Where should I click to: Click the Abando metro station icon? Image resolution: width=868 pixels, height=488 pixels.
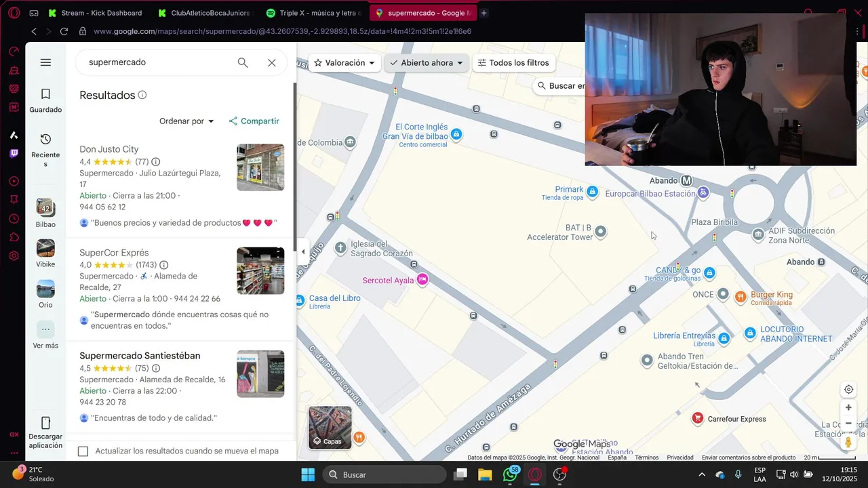tap(687, 180)
